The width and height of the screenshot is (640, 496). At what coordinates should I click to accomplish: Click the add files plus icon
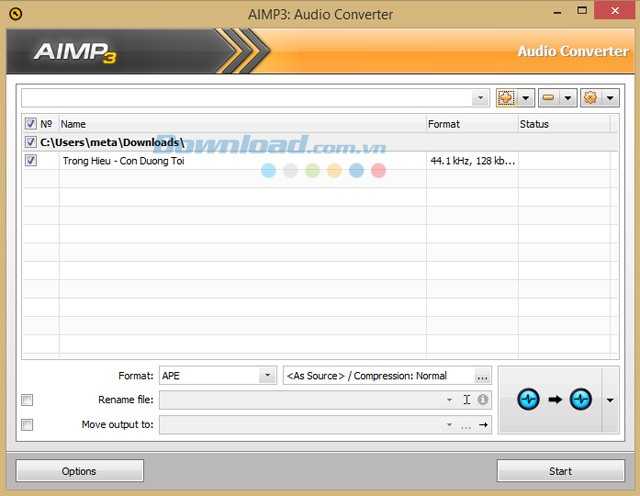[506, 98]
